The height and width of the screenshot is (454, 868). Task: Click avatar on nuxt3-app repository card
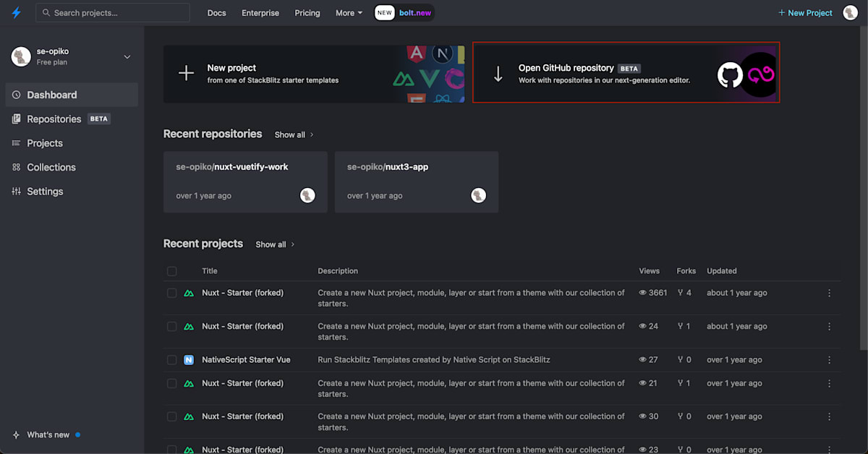click(x=478, y=195)
